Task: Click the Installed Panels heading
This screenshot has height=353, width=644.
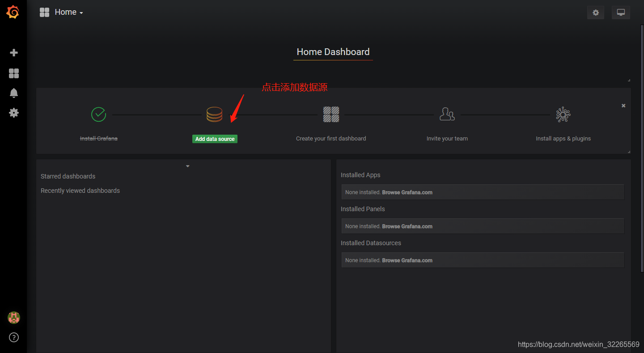Action: tap(363, 209)
